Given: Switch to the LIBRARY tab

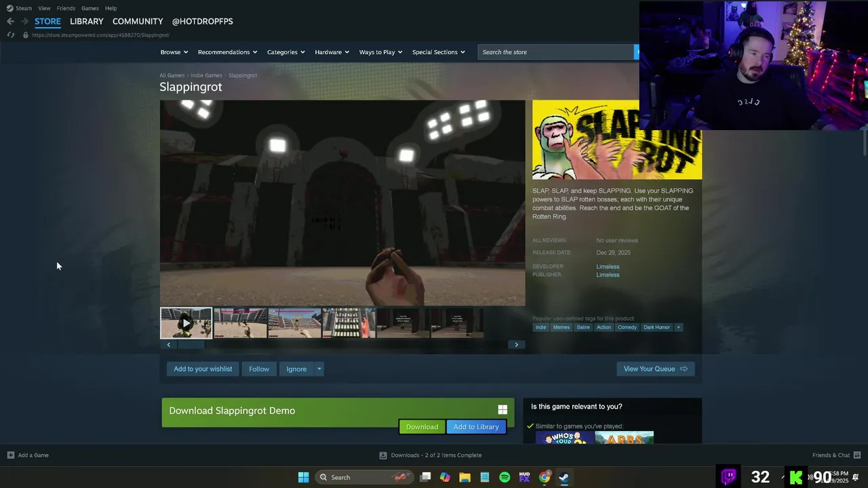Looking at the screenshot, I should click(x=87, y=21).
